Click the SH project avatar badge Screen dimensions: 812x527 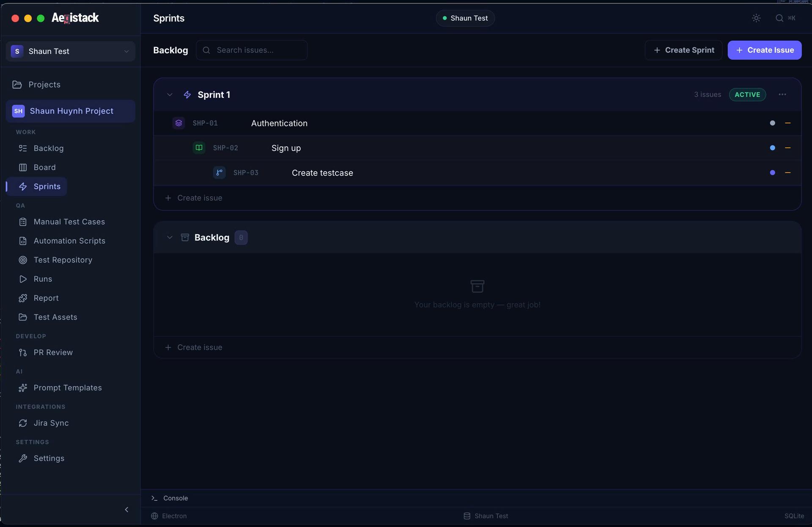[x=18, y=111]
